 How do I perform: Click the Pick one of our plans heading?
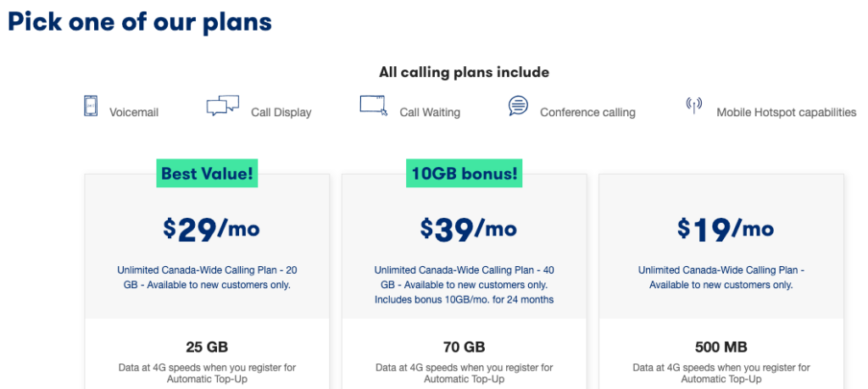click(x=140, y=21)
